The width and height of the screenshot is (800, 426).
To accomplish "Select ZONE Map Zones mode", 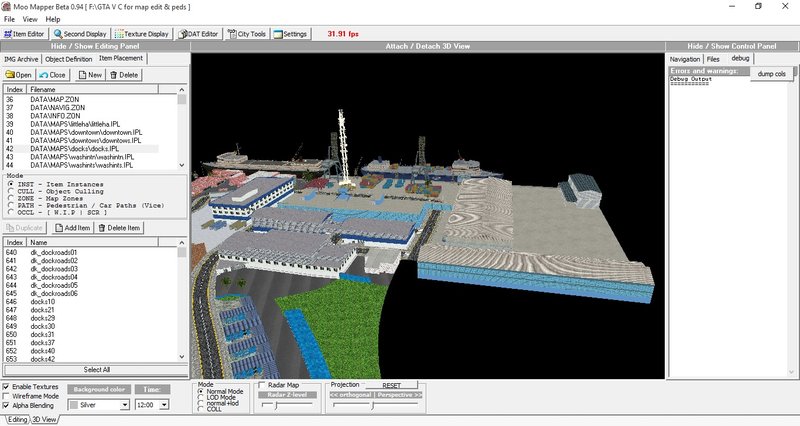I will [11, 198].
